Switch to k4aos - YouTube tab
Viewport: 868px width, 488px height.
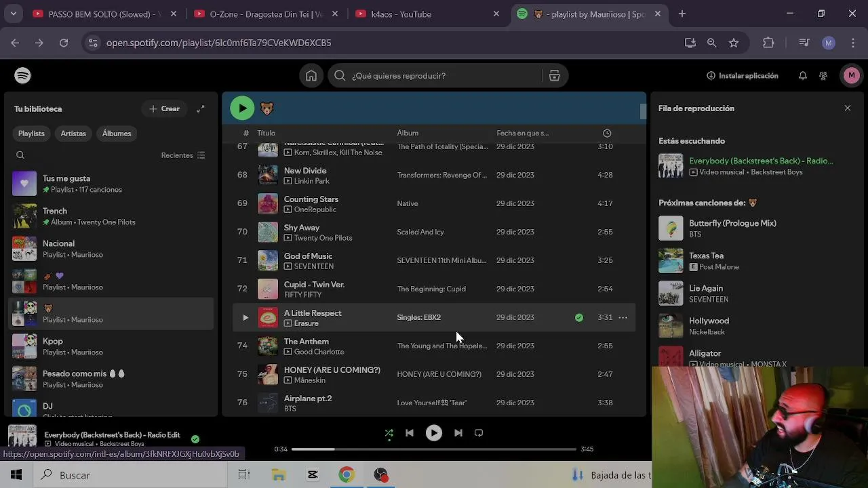coord(428,14)
